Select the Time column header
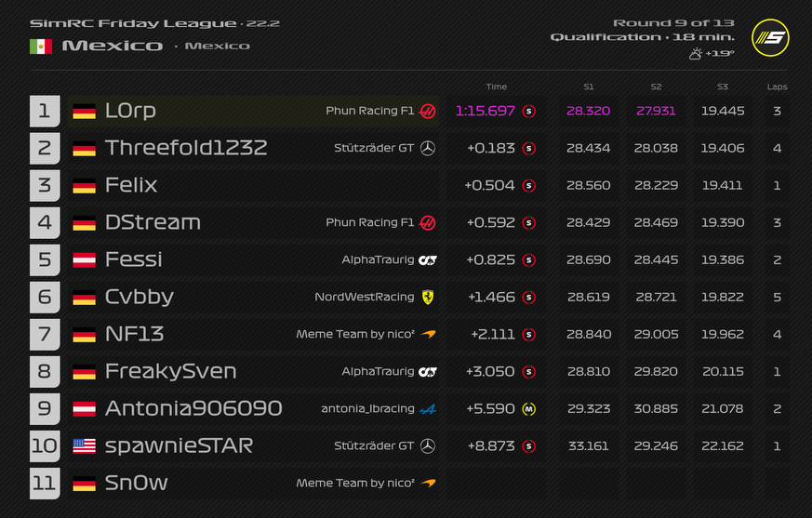Image resolution: width=812 pixels, height=518 pixels. click(497, 86)
